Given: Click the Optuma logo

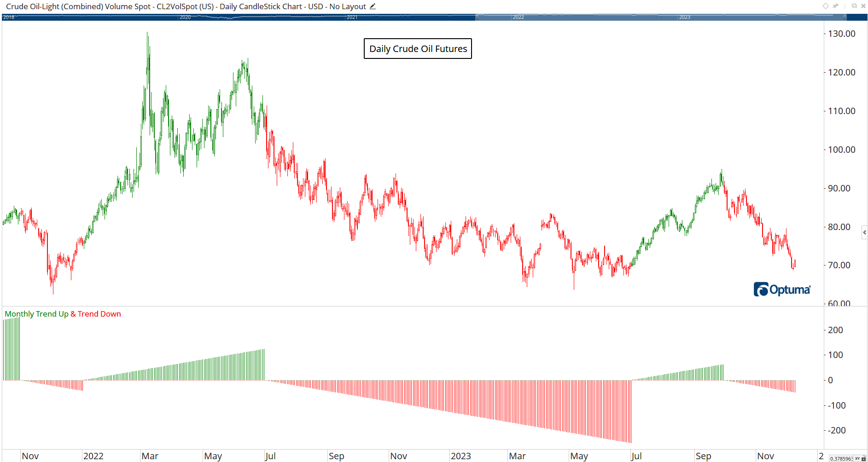Looking at the screenshot, I should [x=782, y=289].
